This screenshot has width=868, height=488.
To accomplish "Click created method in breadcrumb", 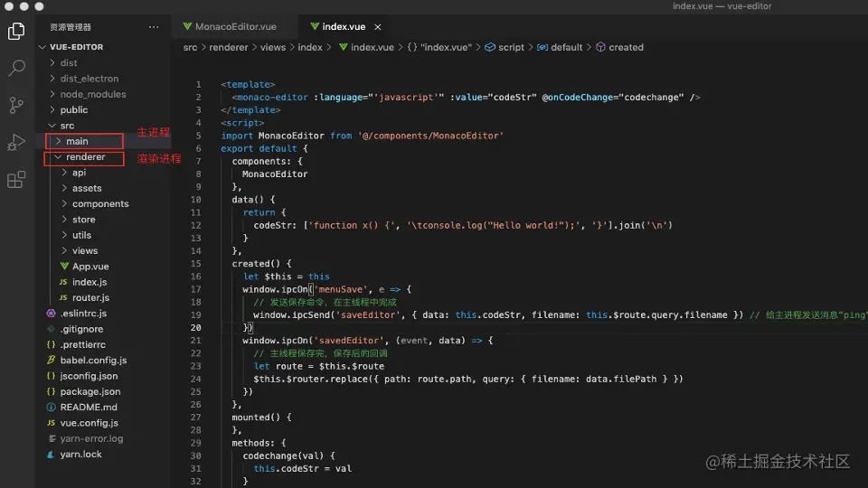I will (620, 47).
